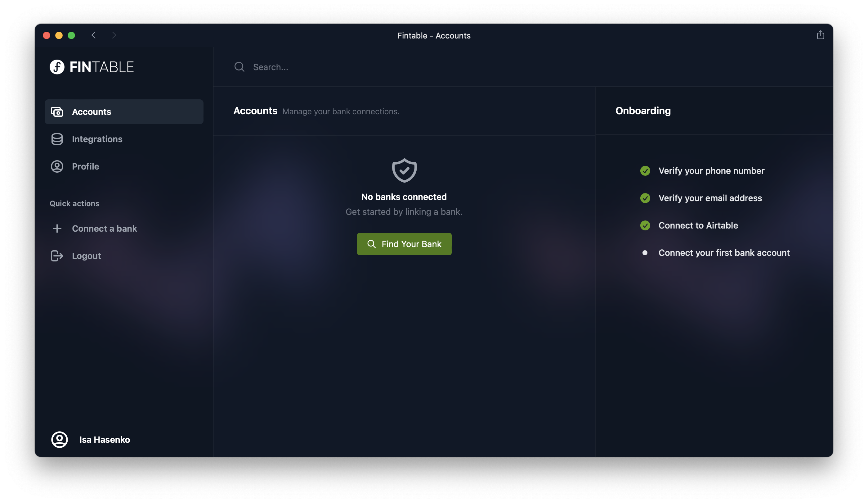868x503 pixels.
Task: Click the Accounts wallet icon
Action: [x=57, y=112]
